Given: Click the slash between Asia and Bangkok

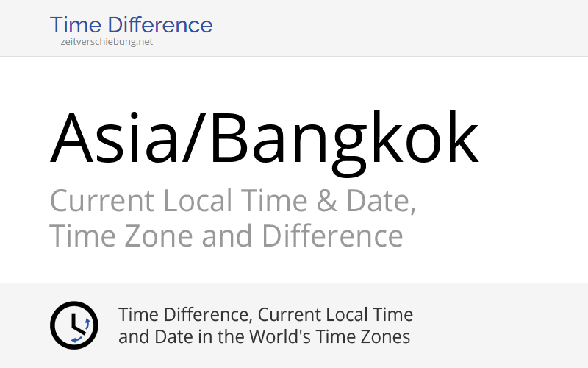Looking at the screenshot, I should (193, 138).
